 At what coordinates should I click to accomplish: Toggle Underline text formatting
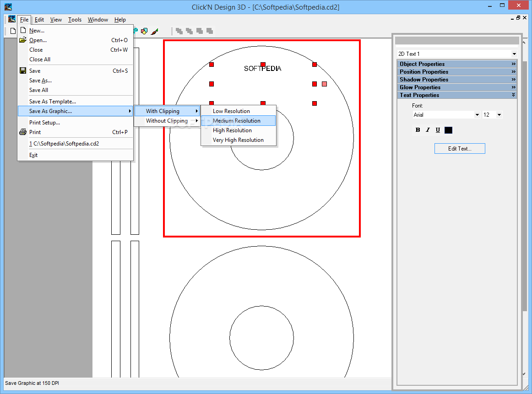438,130
